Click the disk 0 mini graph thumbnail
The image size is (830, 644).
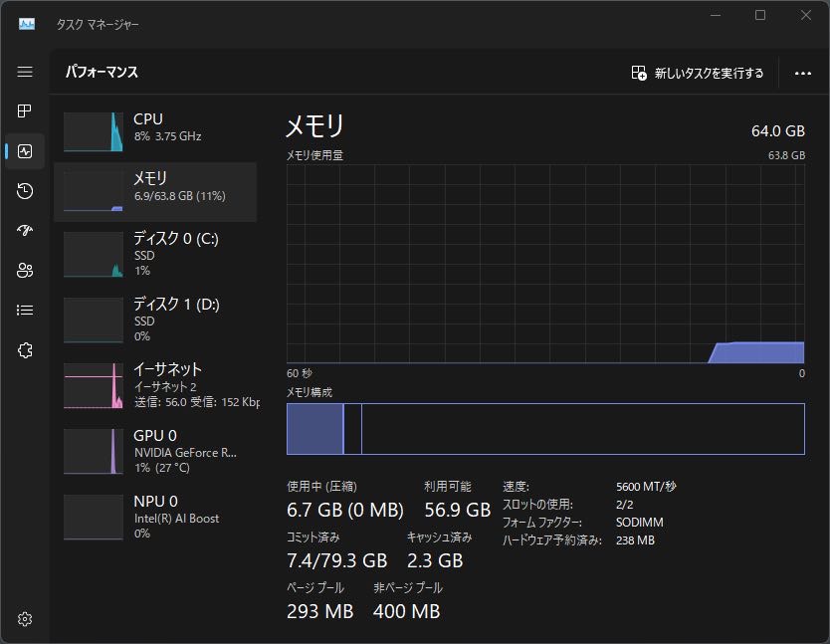click(x=94, y=254)
